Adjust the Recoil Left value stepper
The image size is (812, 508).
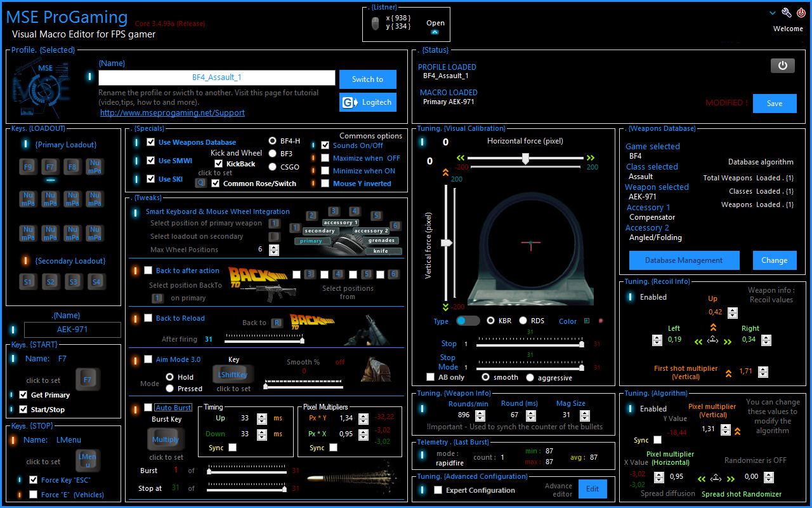click(657, 340)
